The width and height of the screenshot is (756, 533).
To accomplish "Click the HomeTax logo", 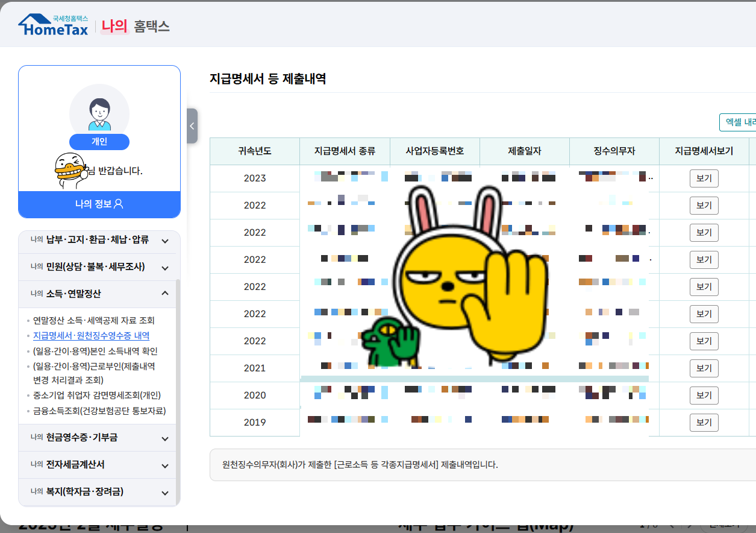I will (53, 25).
